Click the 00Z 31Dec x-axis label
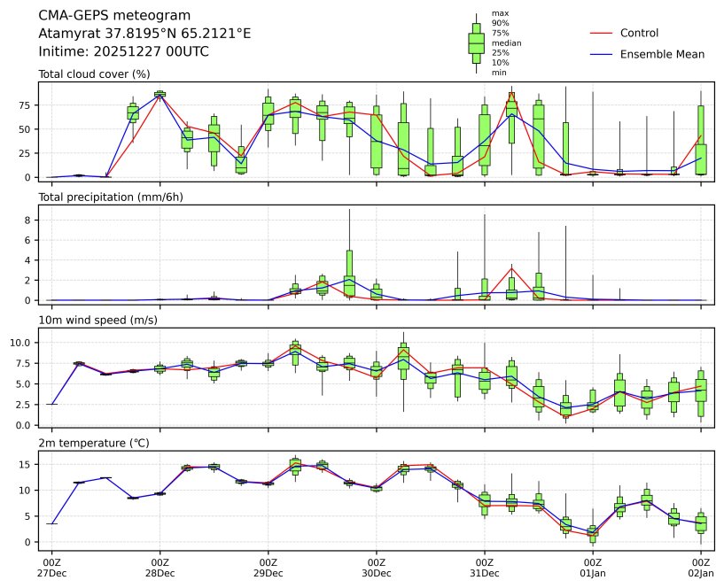Screen dimensions: 724x588 485,567
